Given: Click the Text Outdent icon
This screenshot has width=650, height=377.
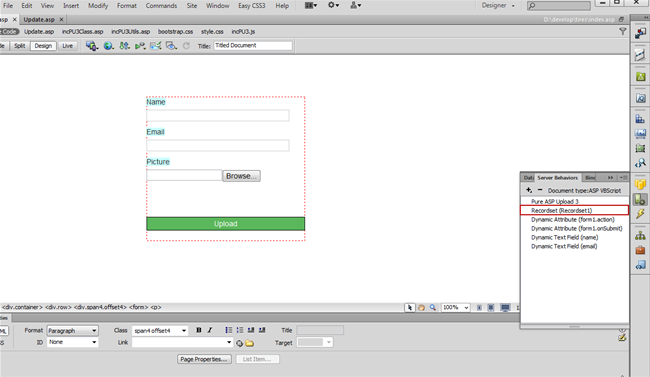Looking at the screenshot, I should point(251,330).
